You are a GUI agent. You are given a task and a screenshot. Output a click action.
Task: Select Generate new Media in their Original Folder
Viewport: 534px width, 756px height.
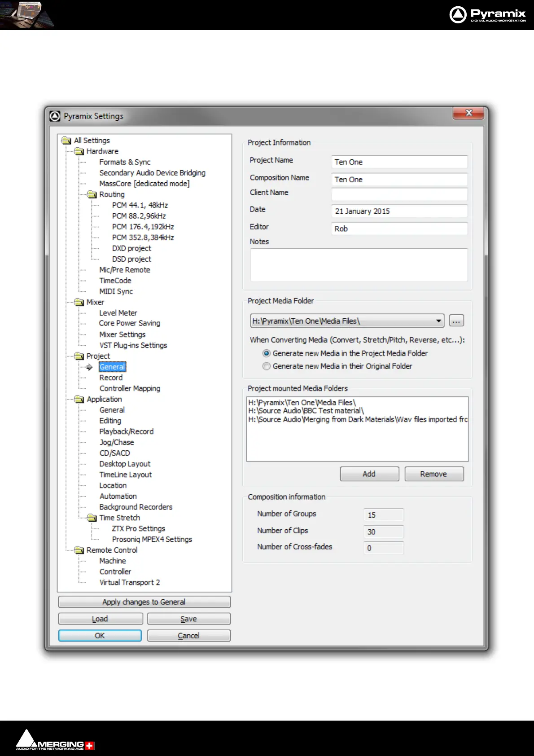[267, 366]
